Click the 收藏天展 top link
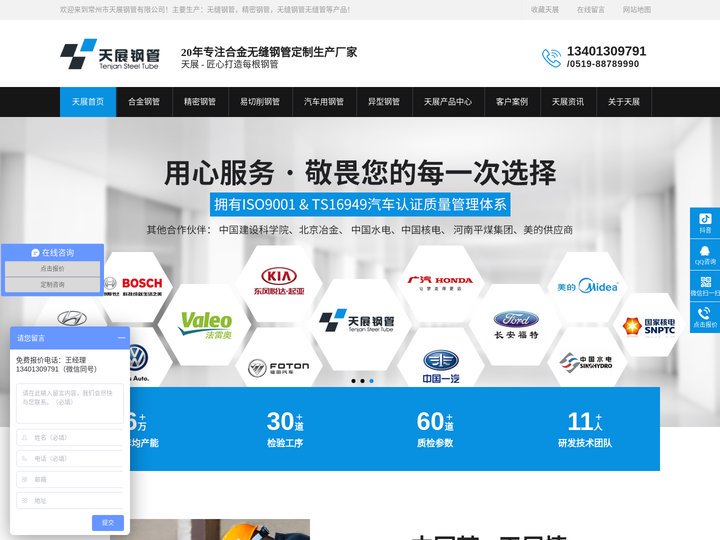 (545, 10)
